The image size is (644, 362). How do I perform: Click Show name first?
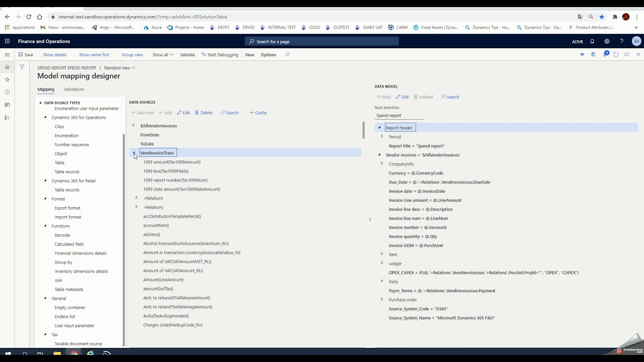coord(94,54)
